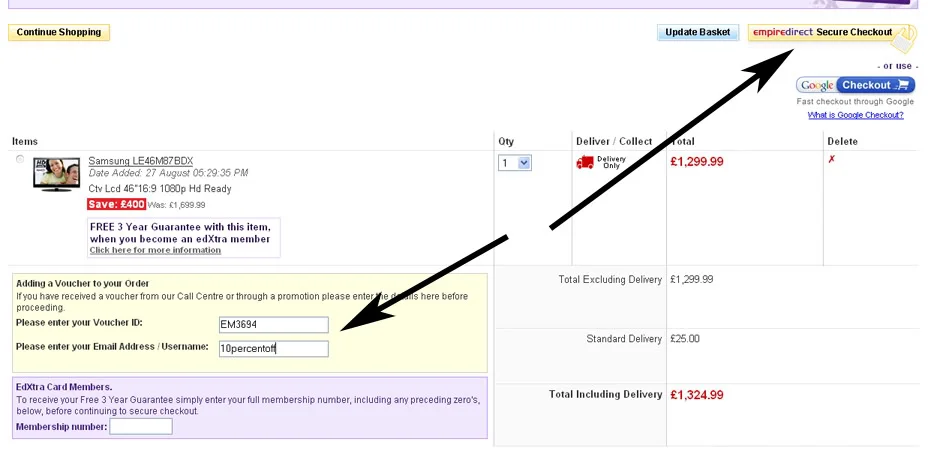
Task: Click the 'Total Excluding Delivery' label
Action: coord(610,279)
